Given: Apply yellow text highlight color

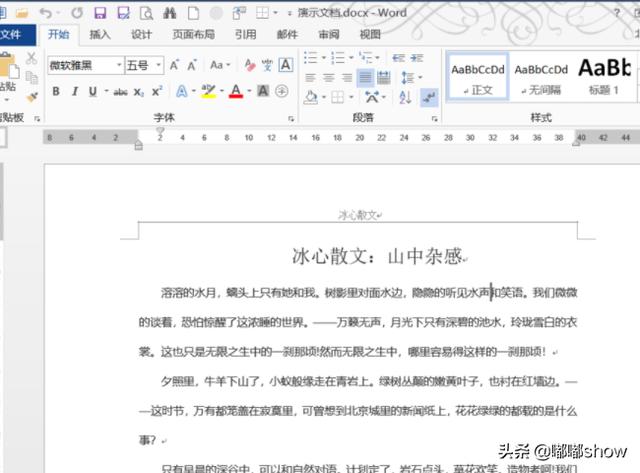Looking at the screenshot, I should point(209,91).
